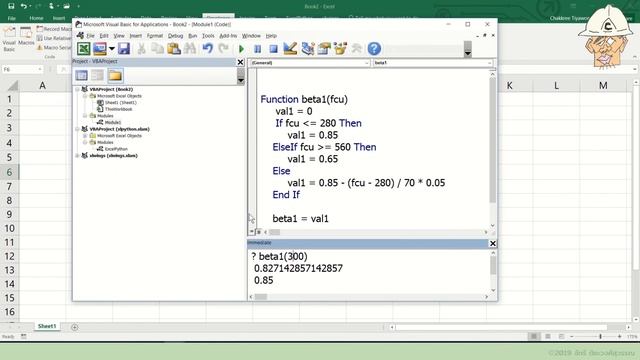This screenshot has width=640, height=360.
Task: Select Excel row header 6
Action: pos(9,172)
